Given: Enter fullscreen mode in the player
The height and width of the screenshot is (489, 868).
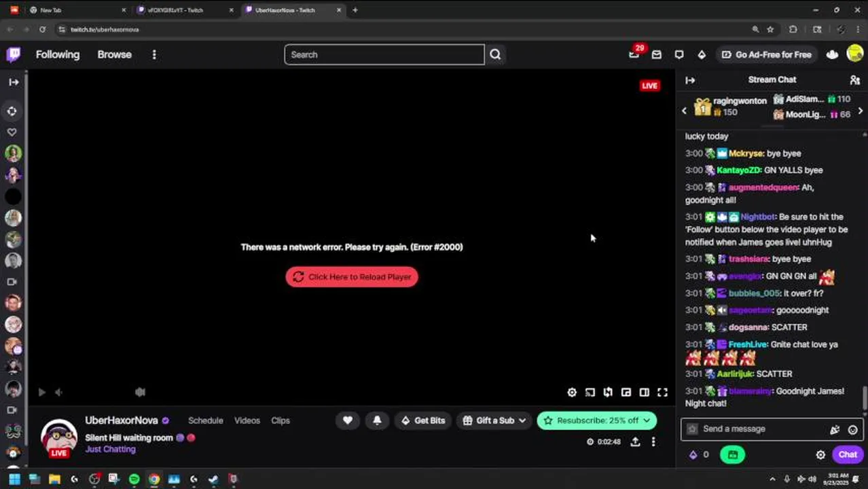Looking at the screenshot, I should coord(662,392).
